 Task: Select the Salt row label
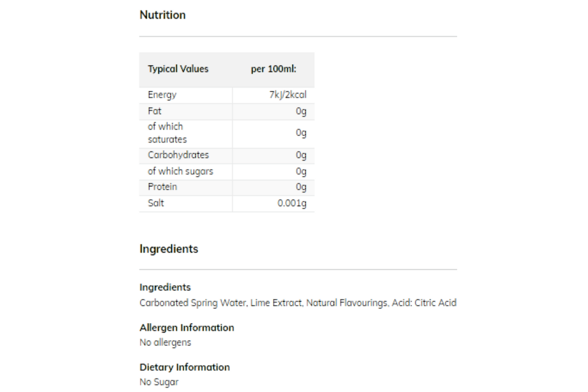pyautogui.click(x=156, y=203)
